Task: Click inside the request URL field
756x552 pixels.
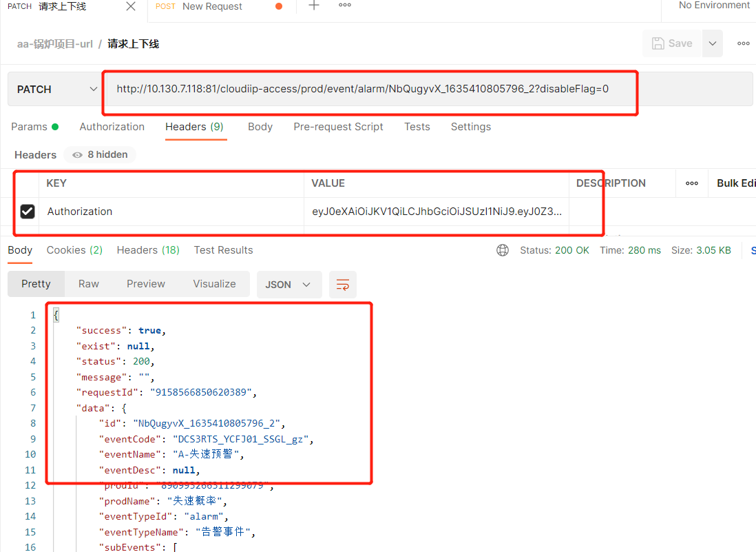Action: click(x=370, y=88)
